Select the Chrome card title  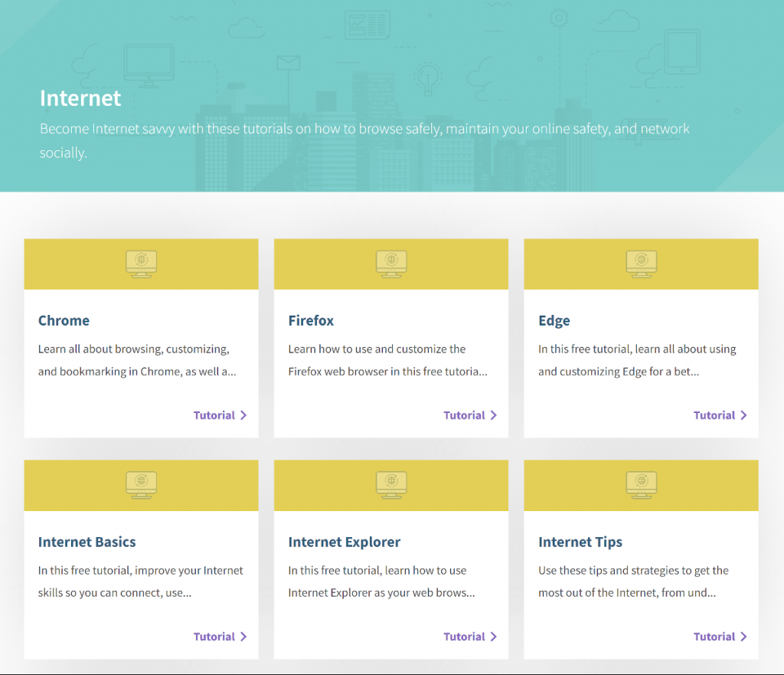(x=64, y=320)
